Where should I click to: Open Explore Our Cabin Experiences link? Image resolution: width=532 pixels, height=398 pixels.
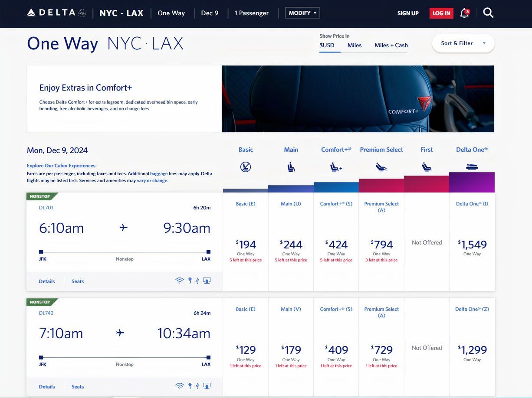(61, 166)
